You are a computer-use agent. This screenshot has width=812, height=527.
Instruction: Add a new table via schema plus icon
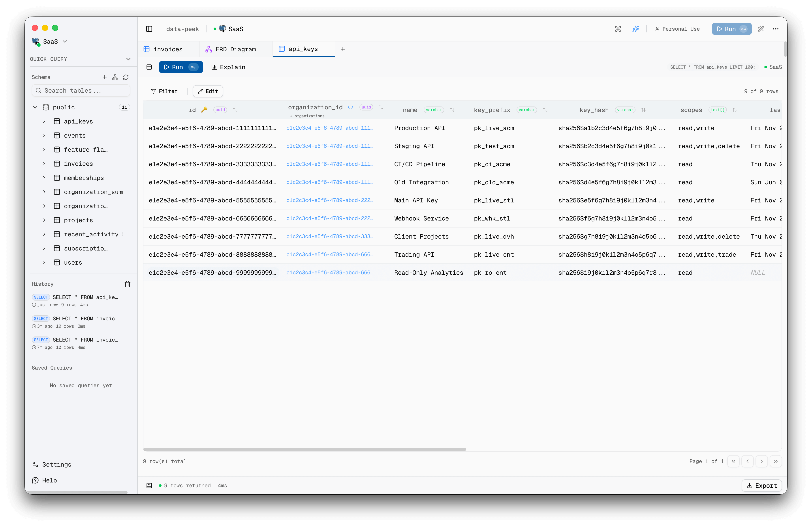105,77
